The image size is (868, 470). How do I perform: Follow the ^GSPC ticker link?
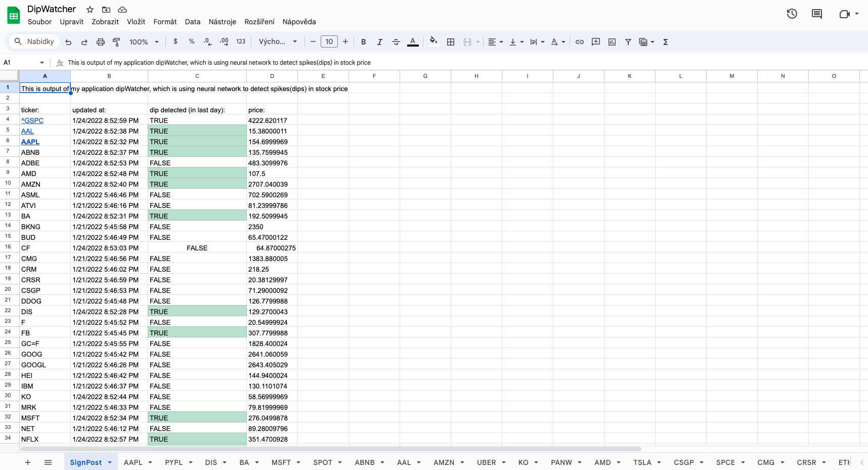(32, 120)
